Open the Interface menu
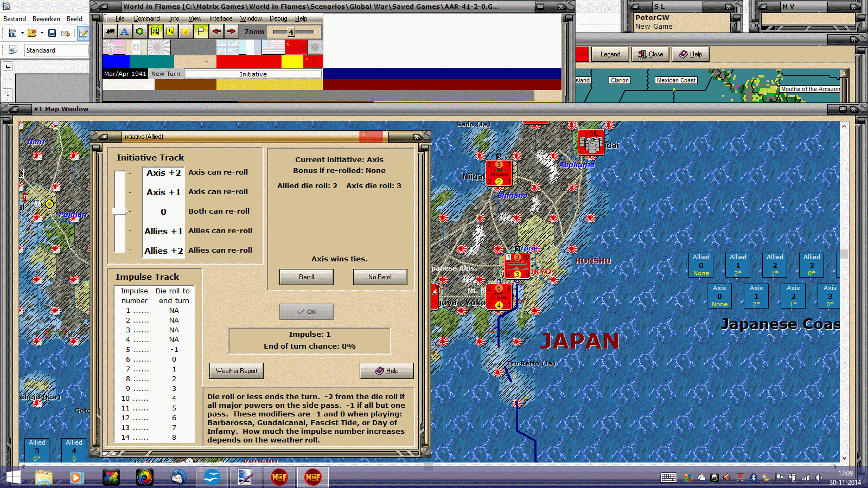The width and height of the screenshot is (868, 488). 221,18
